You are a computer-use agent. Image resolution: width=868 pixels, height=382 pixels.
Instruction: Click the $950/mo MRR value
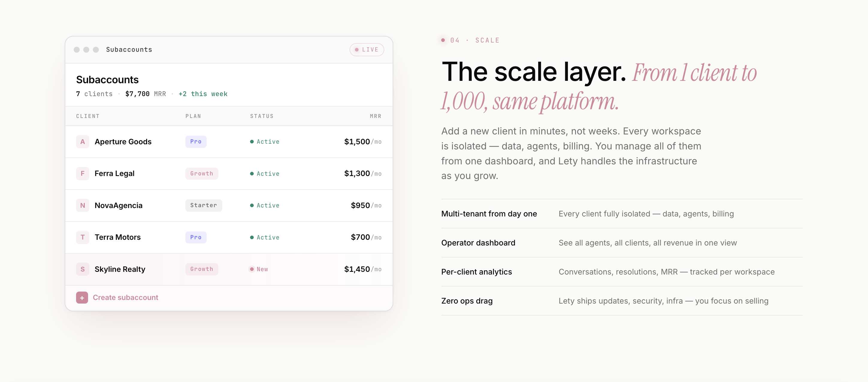pos(366,205)
